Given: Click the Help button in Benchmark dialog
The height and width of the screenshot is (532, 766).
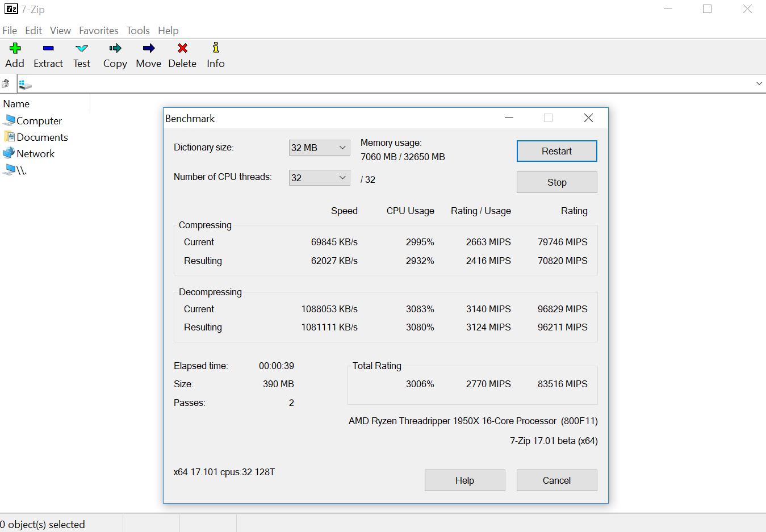Looking at the screenshot, I should click(x=464, y=480).
